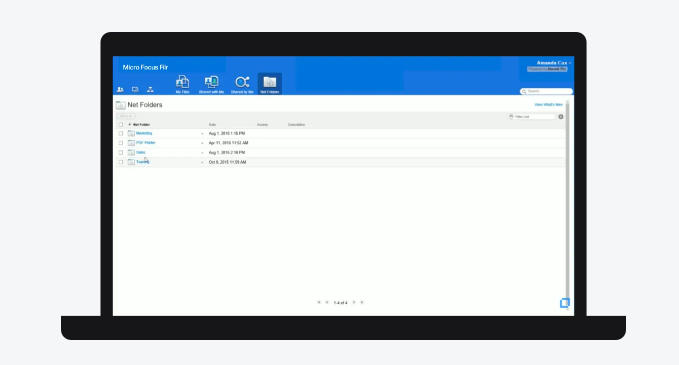This screenshot has width=679, height=365.
Task: Open the round settings icon beside Filter List
Action: pos(561,116)
